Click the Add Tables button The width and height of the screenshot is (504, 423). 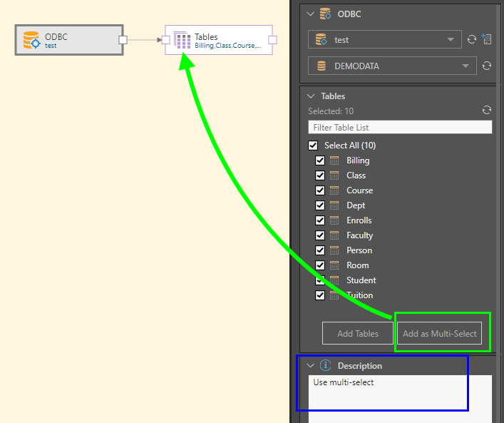[x=358, y=333]
